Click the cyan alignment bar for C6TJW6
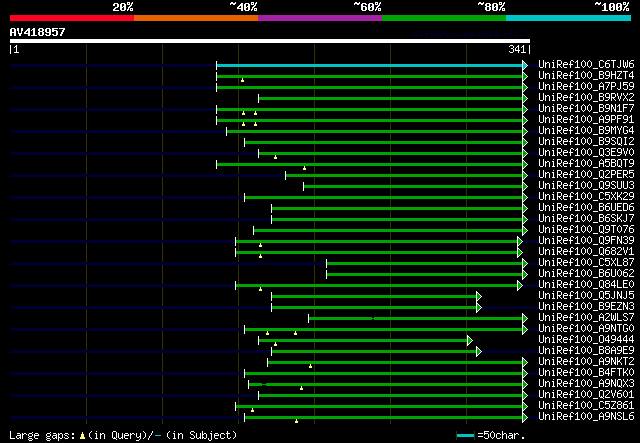Viewport: 640px width, 443px height. [x=370, y=65]
